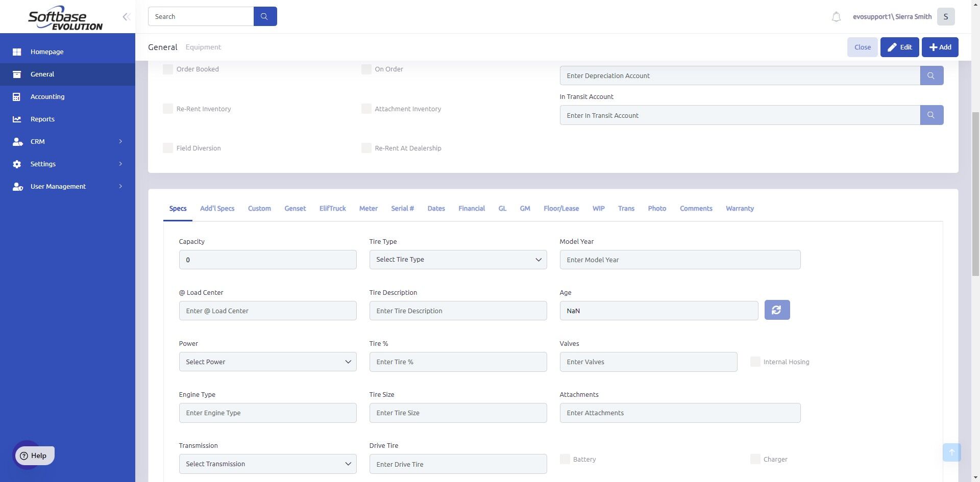Click the Accounting calculator icon in the sidebar
980x482 pixels.
tap(17, 96)
